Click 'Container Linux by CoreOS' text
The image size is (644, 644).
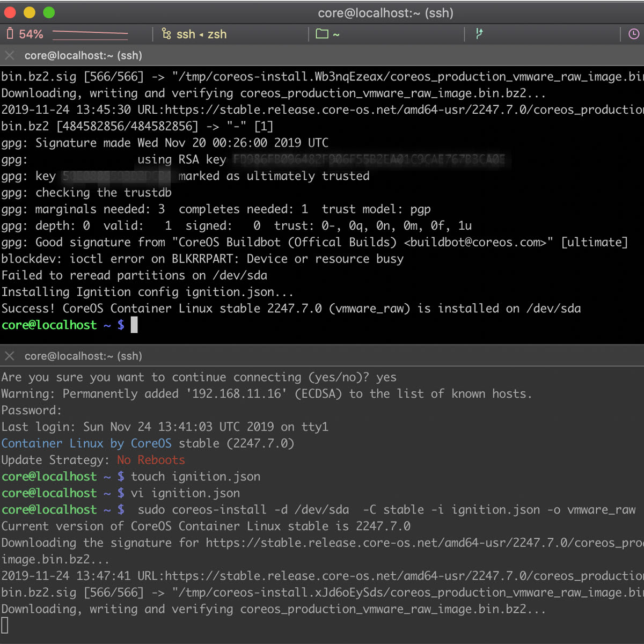click(x=86, y=443)
